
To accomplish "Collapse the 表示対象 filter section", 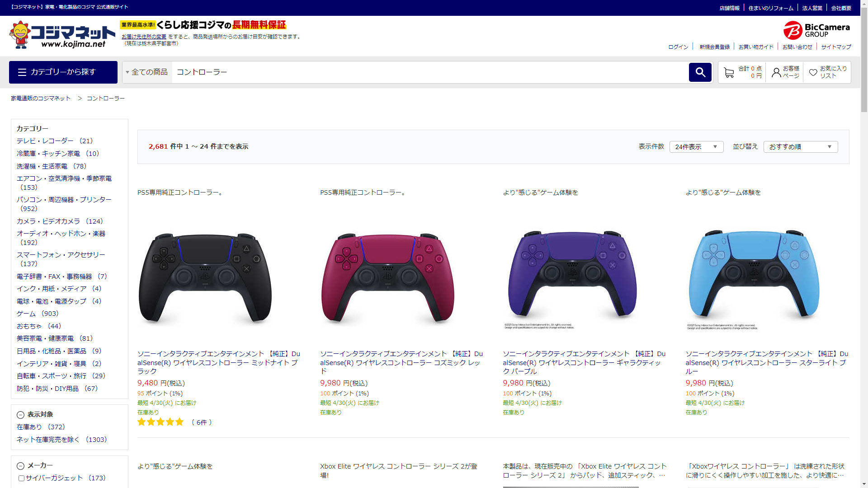I will click(x=20, y=415).
